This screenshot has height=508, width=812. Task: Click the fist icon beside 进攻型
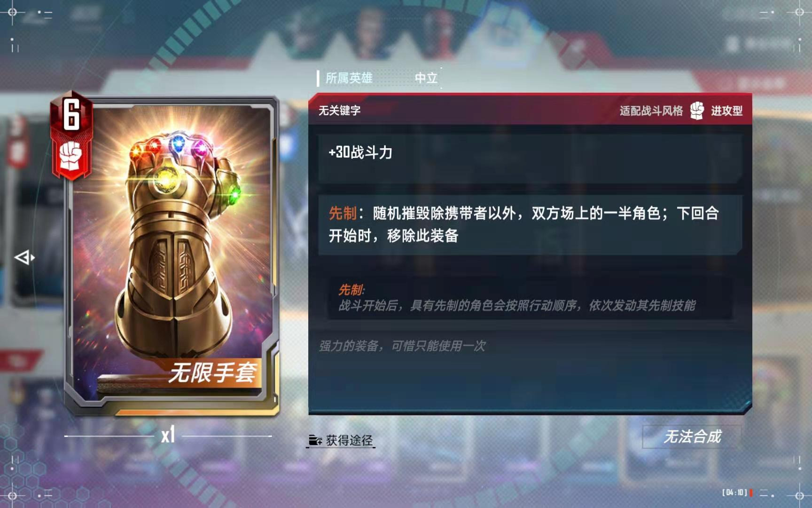(697, 111)
